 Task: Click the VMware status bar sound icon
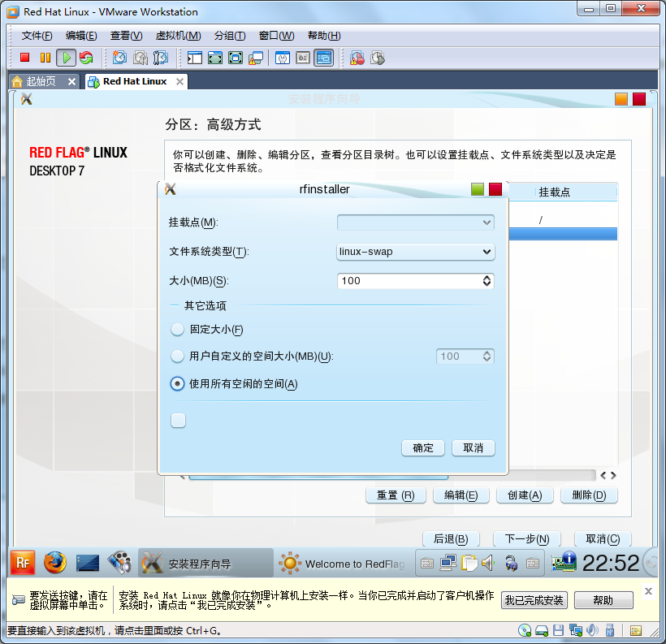(592, 630)
